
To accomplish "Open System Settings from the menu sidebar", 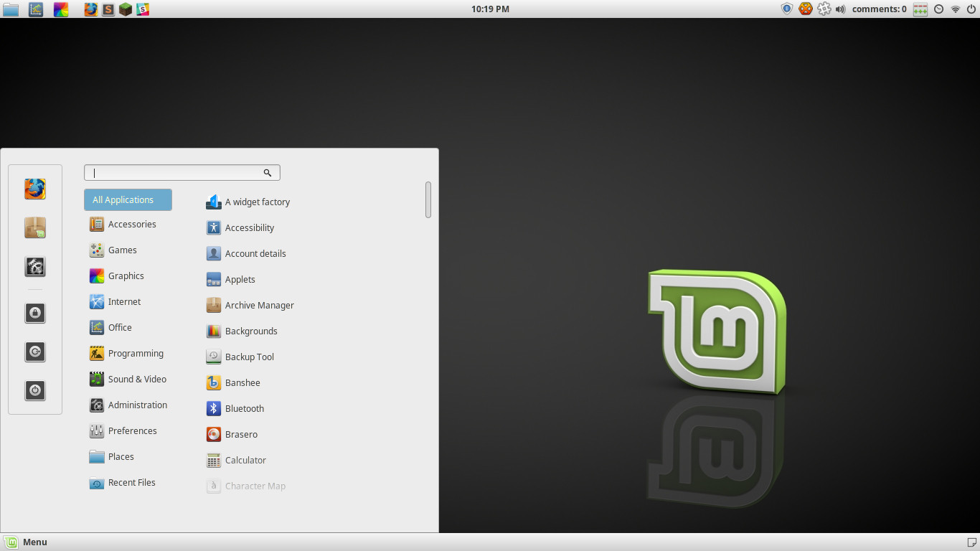I will click(35, 266).
